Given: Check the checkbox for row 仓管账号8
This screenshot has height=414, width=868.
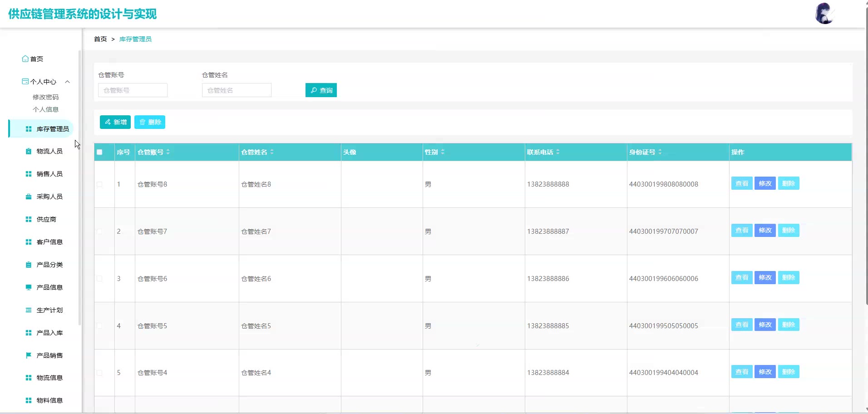Looking at the screenshot, I should coord(100,184).
